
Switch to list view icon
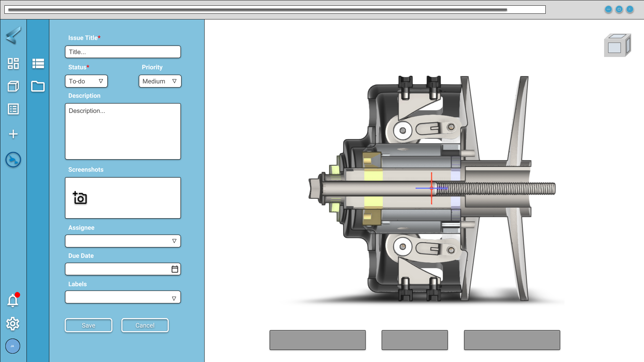click(x=38, y=64)
